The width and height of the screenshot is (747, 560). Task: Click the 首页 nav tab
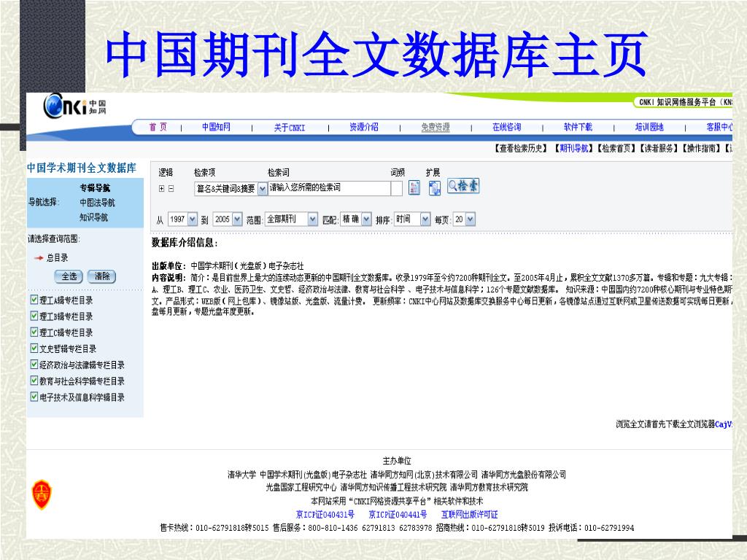(158, 127)
